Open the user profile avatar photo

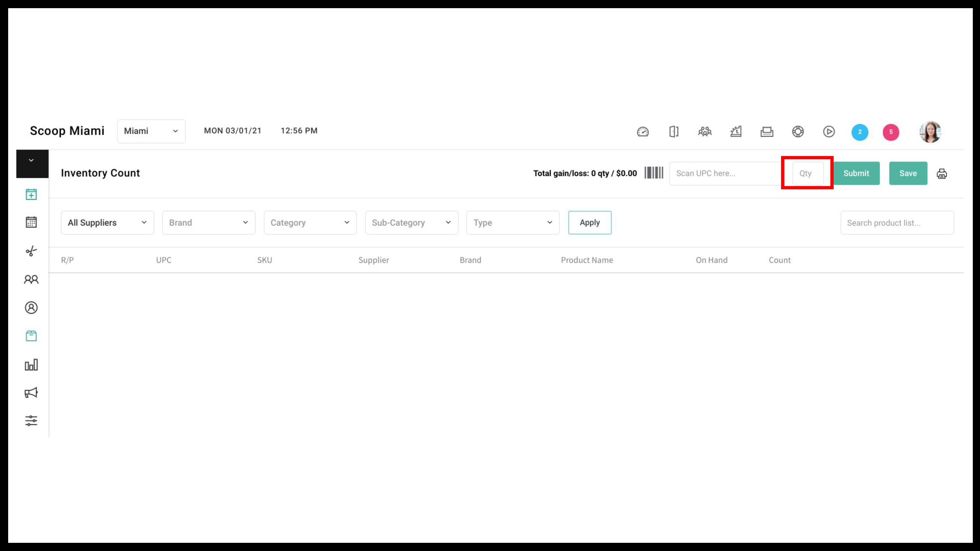(x=930, y=132)
